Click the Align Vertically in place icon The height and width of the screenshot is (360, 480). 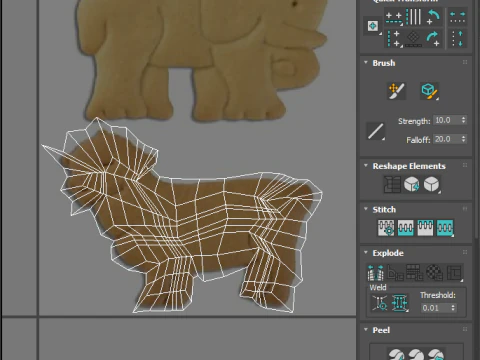point(394,38)
